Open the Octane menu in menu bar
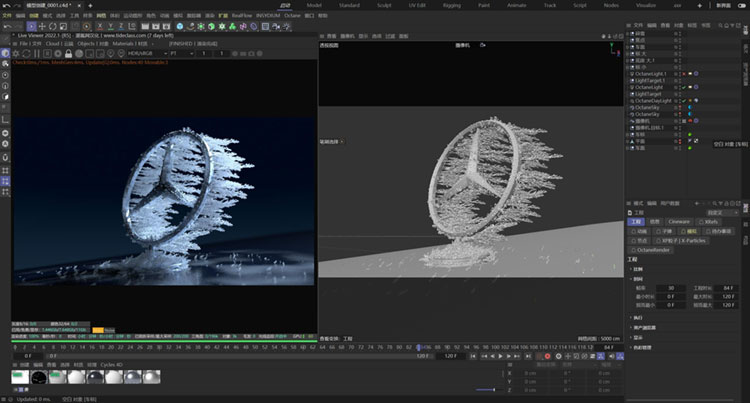The height and width of the screenshot is (403, 750). coord(292,16)
